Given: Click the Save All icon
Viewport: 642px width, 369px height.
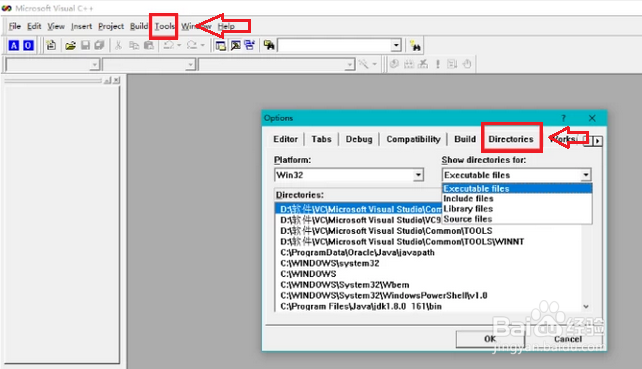Looking at the screenshot, I should [99, 45].
